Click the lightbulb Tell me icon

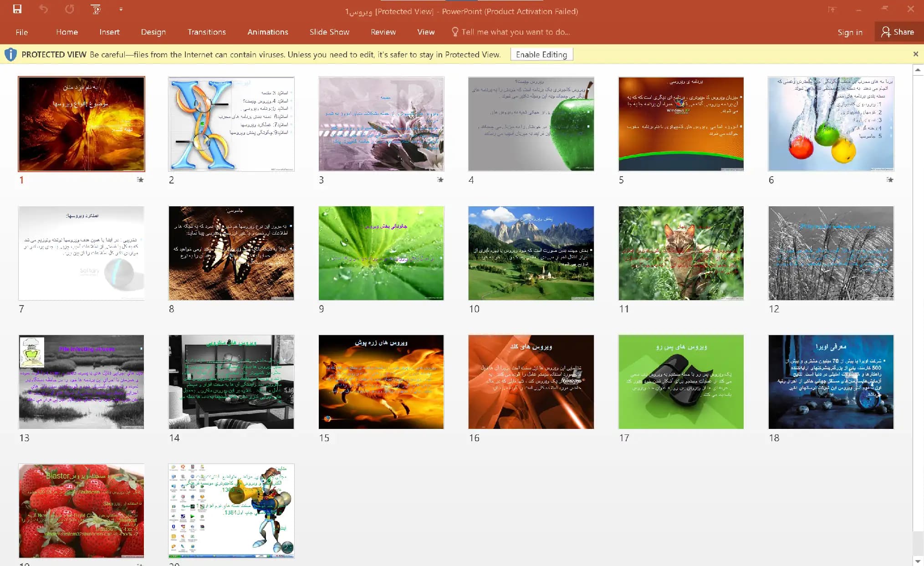pyautogui.click(x=454, y=32)
